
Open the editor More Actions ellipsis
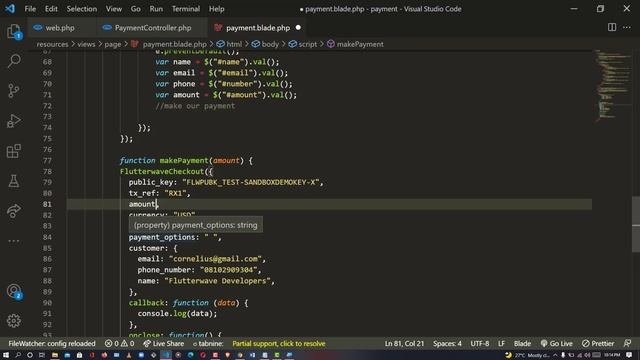click(x=627, y=27)
